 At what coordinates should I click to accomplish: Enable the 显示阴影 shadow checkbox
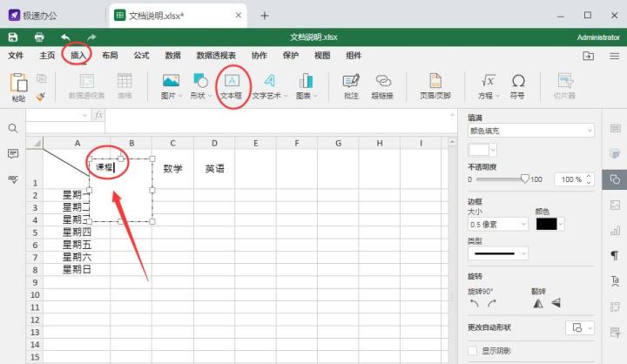[x=472, y=351]
